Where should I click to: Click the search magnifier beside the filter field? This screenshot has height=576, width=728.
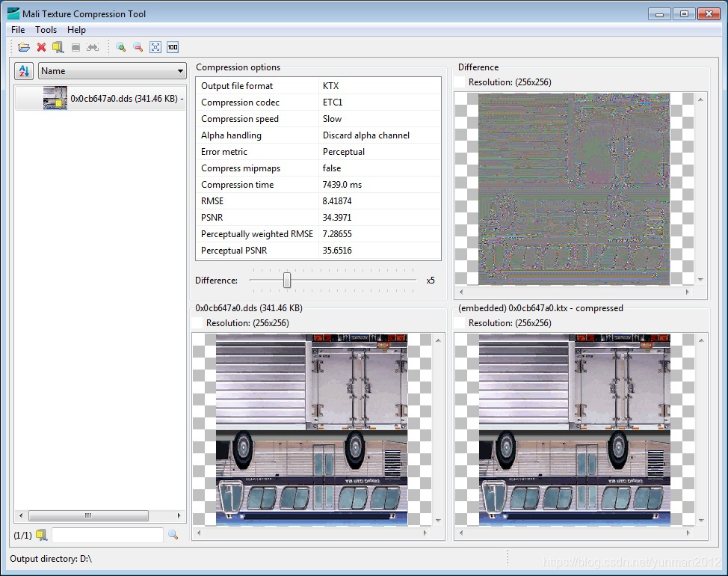coord(173,535)
